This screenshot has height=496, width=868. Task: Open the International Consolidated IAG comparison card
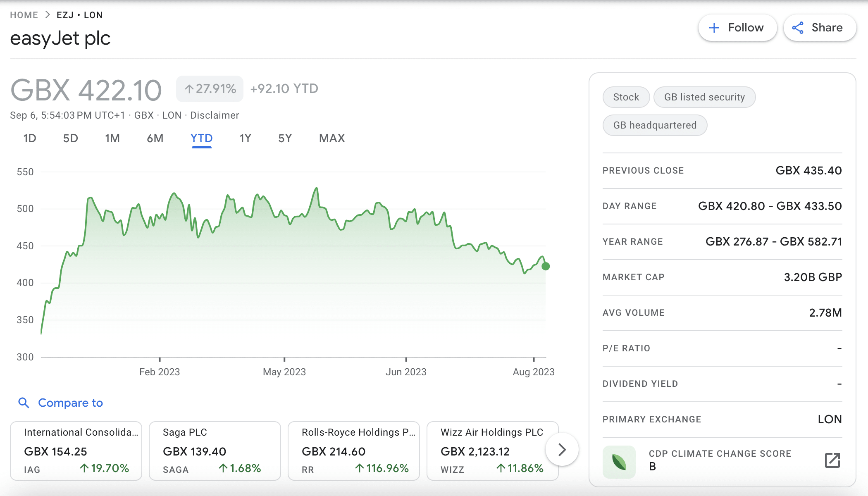(76, 451)
